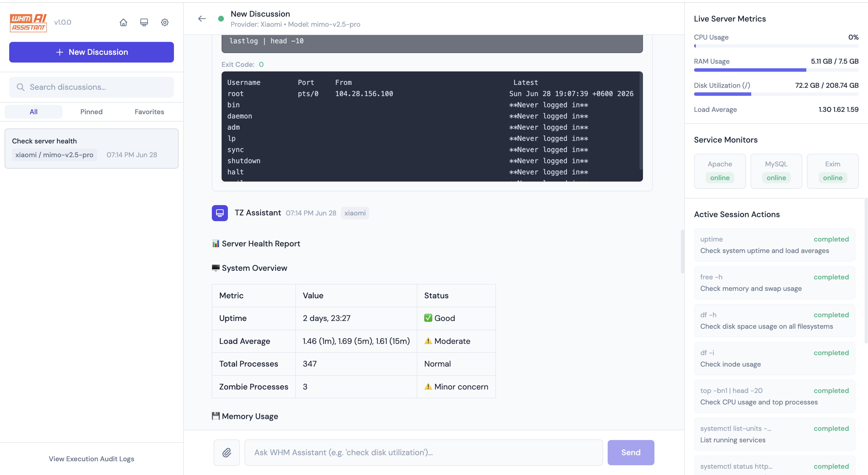This screenshot has width=868, height=475.
Task: Click the chat area scrollbar
Action: coord(682,252)
